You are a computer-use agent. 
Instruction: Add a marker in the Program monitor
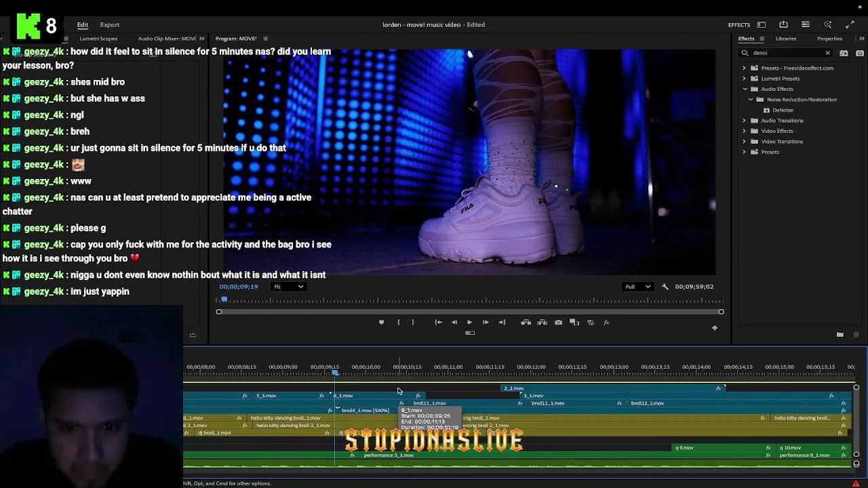[381, 323]
